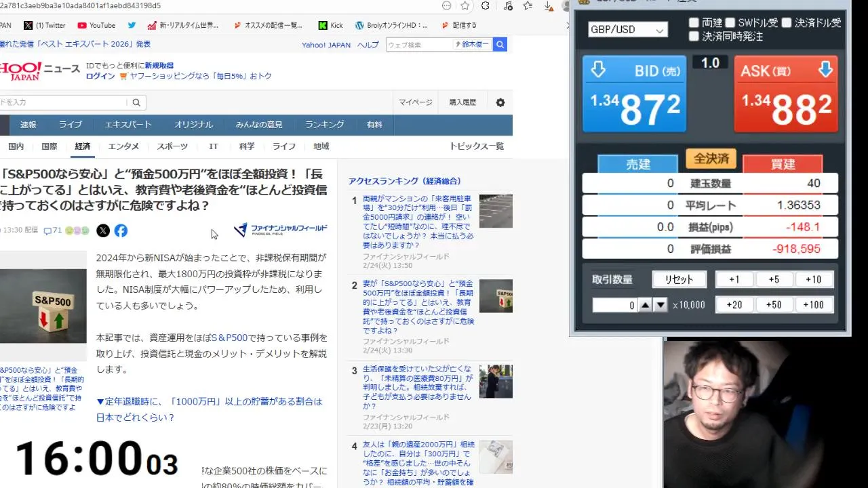Image resolution: width=868 pixels, height=488 pixels.
Task: Open the Broly オンラインHD WordPress bookmark
Action: 391,25
